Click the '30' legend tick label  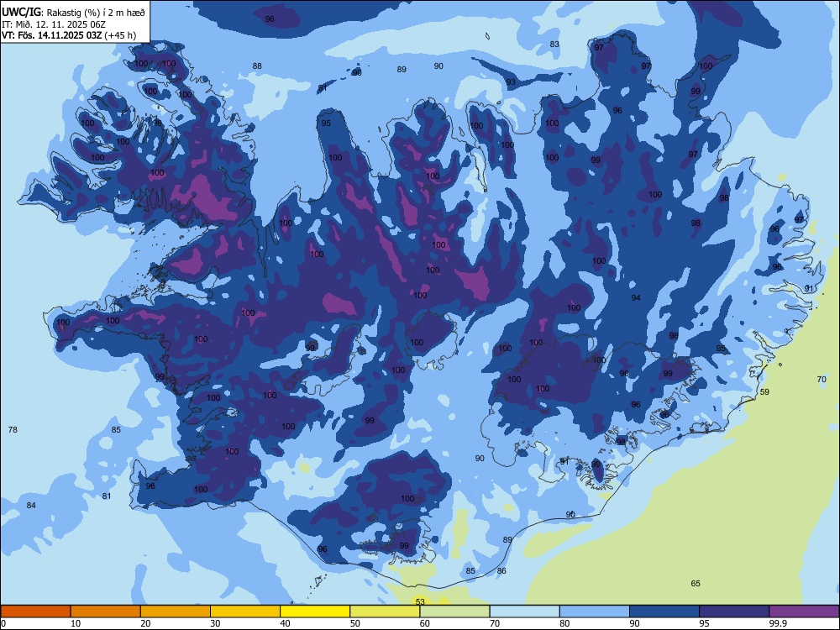215,623
